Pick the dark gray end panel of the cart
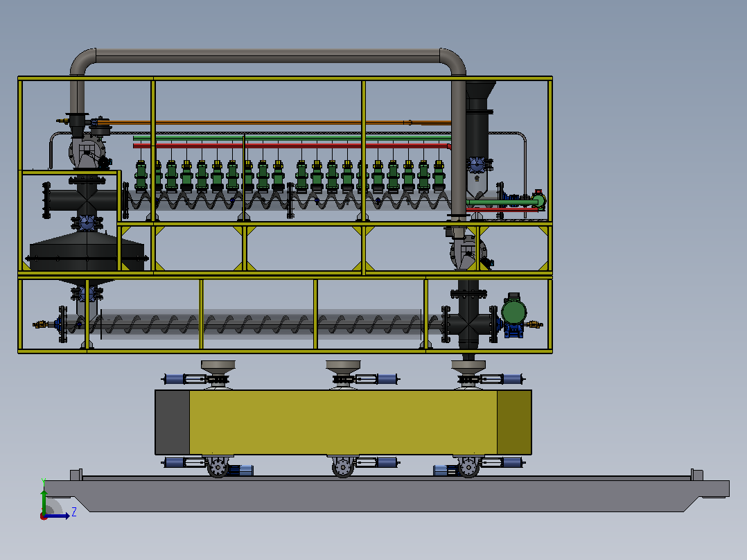This screenshot has height=560, width=747. click(173, 422)
